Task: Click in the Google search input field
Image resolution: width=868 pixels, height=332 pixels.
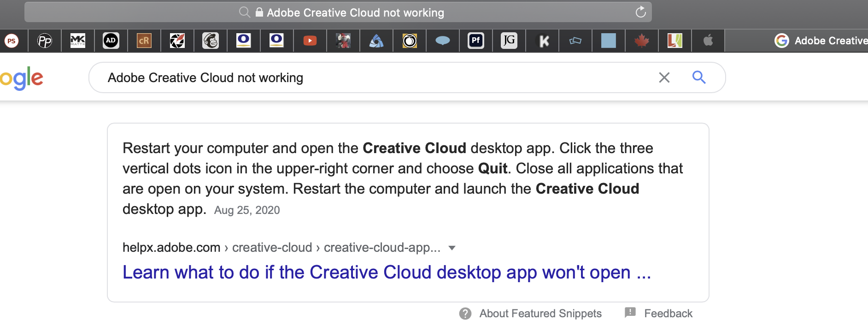Action: 369,77
